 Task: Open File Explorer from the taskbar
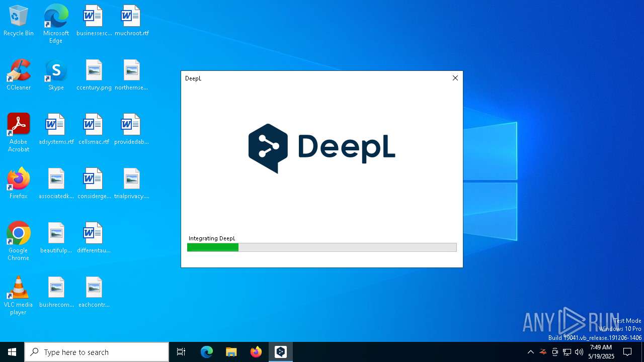coord(231,352)
